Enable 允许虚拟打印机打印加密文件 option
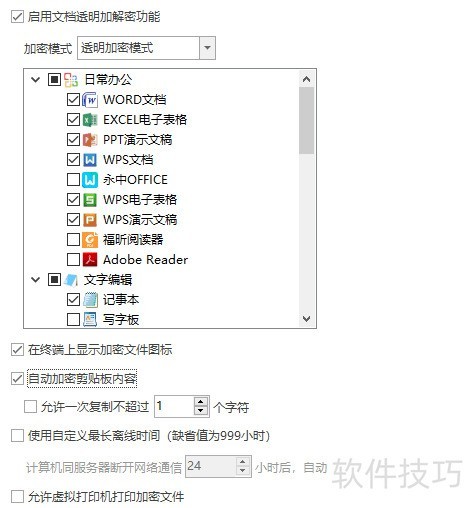Image resolution: width=467 pixels, height=508 pixels. [17, 496]
